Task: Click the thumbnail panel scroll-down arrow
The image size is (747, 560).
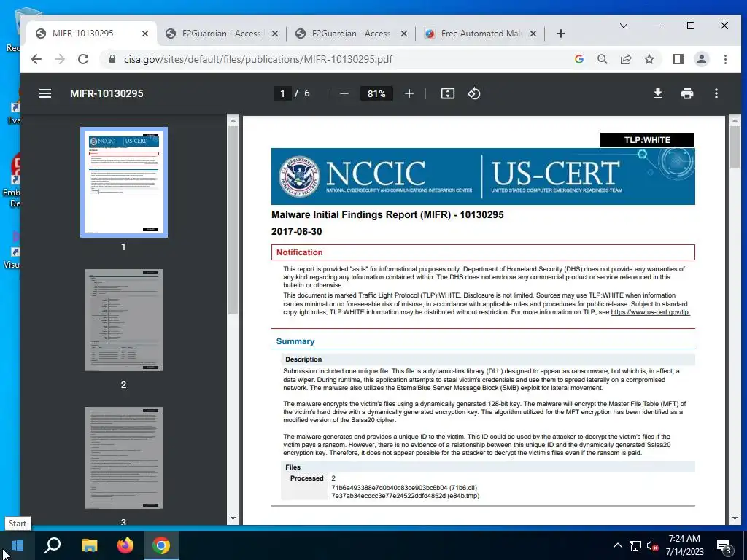Action: click(233, 518)
